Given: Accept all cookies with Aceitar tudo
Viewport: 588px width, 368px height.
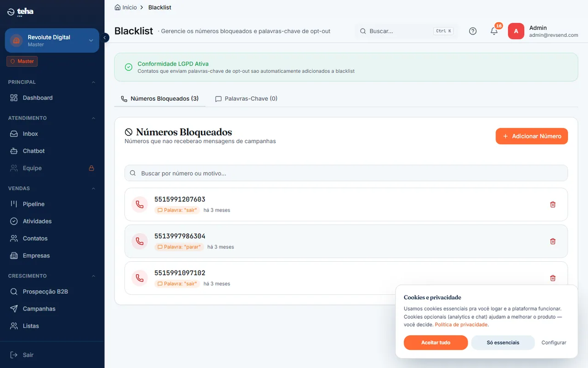Looking at the screenshot, I should (436, 343).
